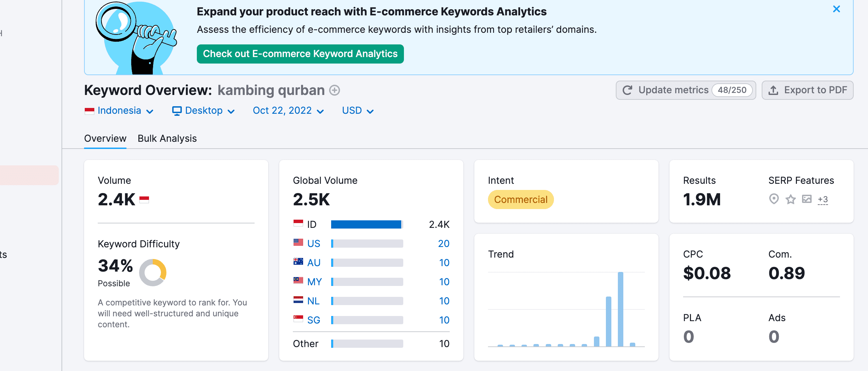
Task: Click the local pack pin SERP icon
Action: coord(774,199)
